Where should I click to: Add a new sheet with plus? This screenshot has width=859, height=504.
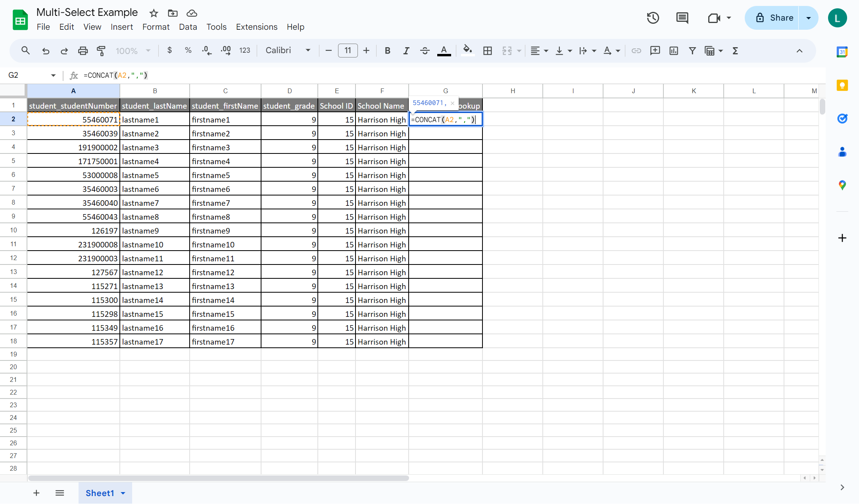pos(37,493)
